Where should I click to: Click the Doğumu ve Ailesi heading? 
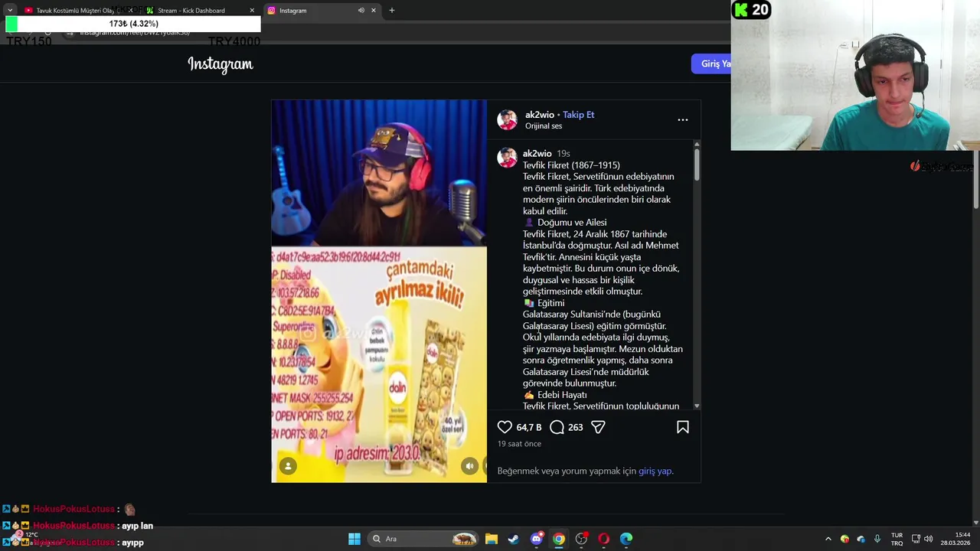pos(565,223)
